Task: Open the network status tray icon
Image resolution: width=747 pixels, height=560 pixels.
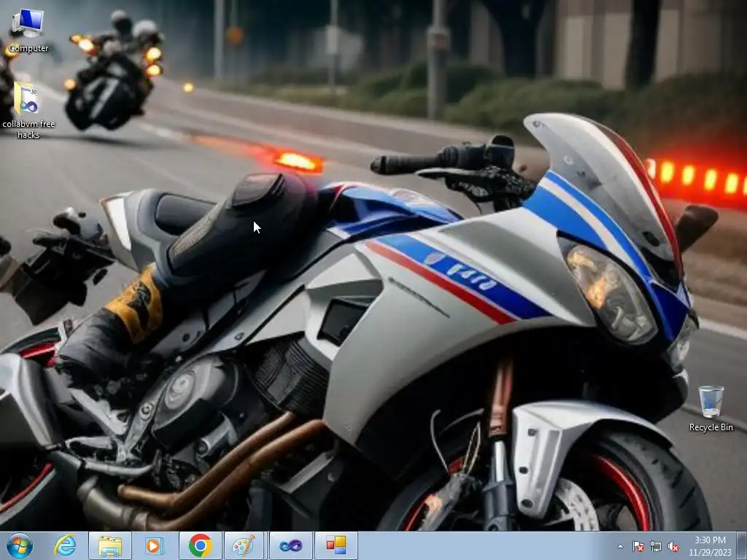Action: pos(656,547)
